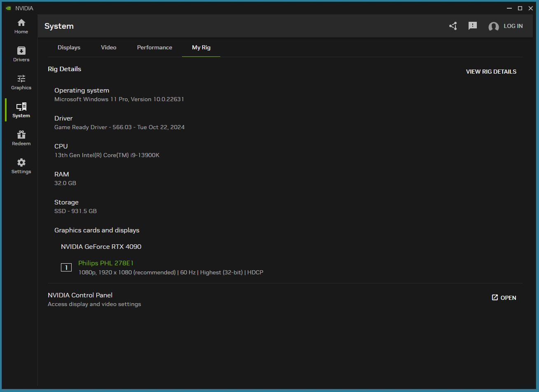Click VIEW RIG DETAILS
Viewport: 539px width, 392px height.
491,72
